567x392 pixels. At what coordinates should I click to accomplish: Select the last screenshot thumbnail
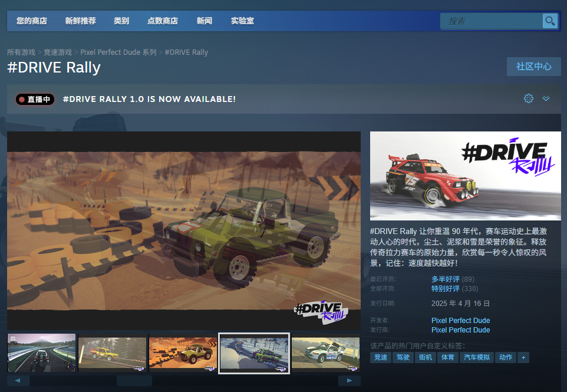[325, 353]
